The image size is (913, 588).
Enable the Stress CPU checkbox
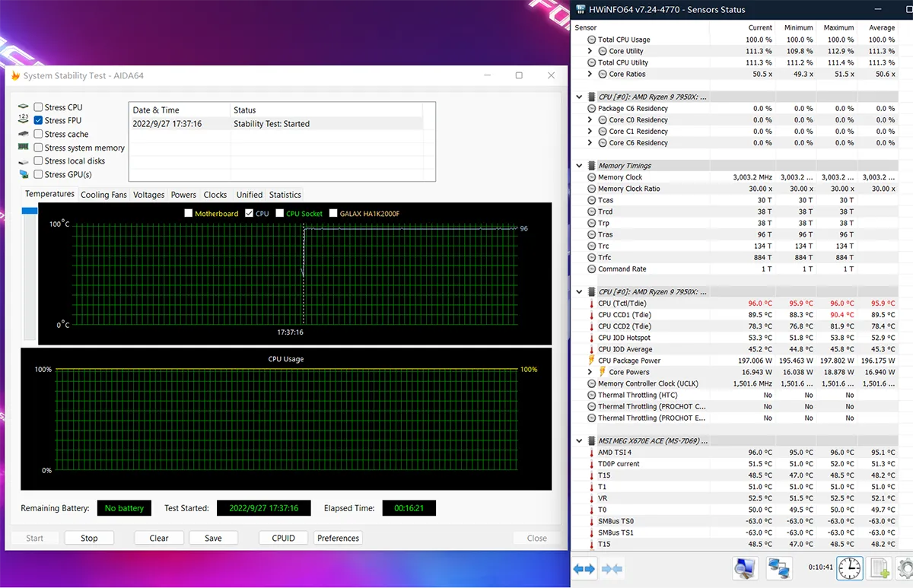pyautogui.click(x=38, y=107)
